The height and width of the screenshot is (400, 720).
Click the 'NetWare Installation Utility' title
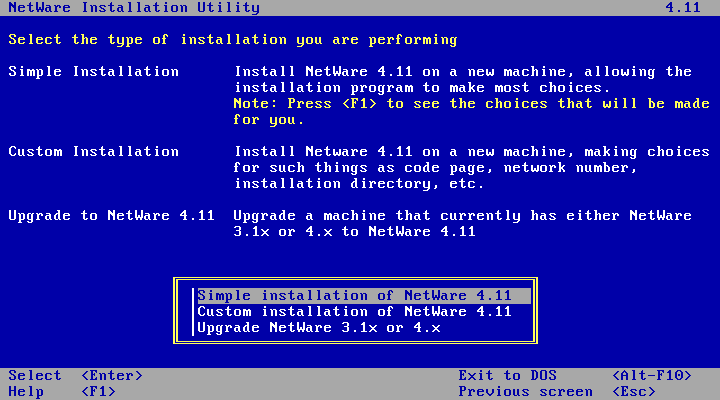click(134, 7)
